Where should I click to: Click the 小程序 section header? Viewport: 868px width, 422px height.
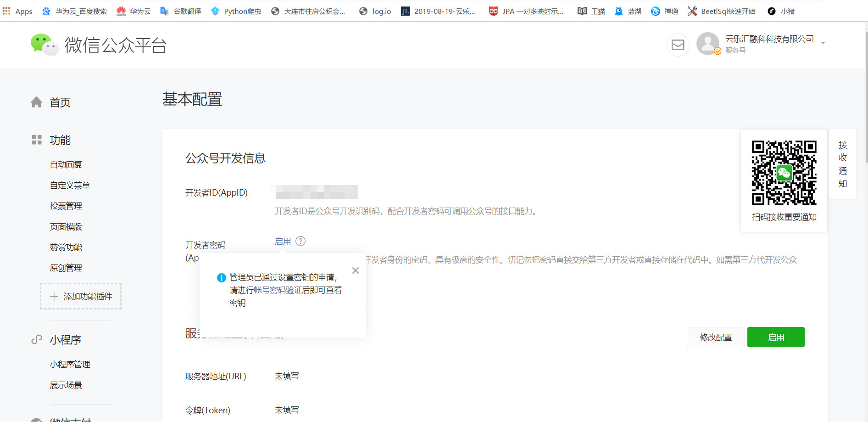65,340
